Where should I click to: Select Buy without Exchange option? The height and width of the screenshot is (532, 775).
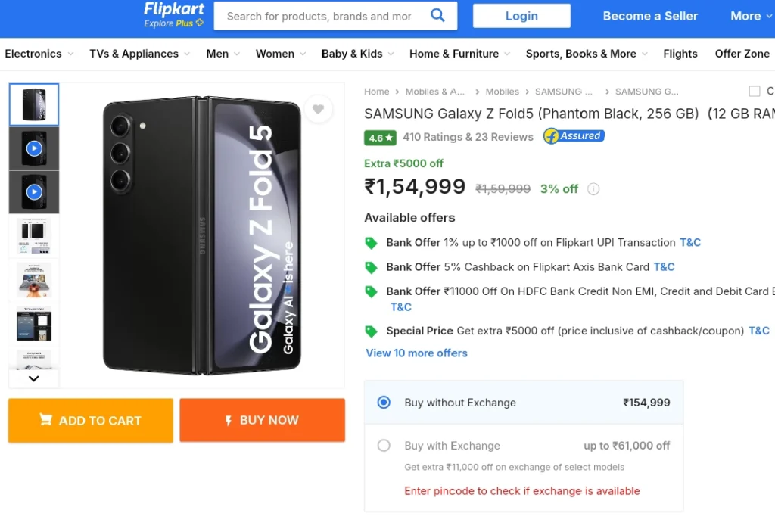[384, 402]
